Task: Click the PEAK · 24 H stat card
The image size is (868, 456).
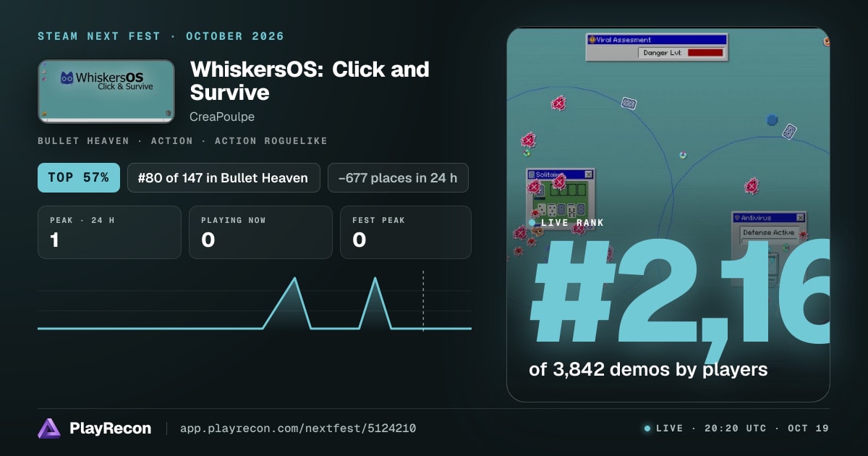Action: pos(109,232)
